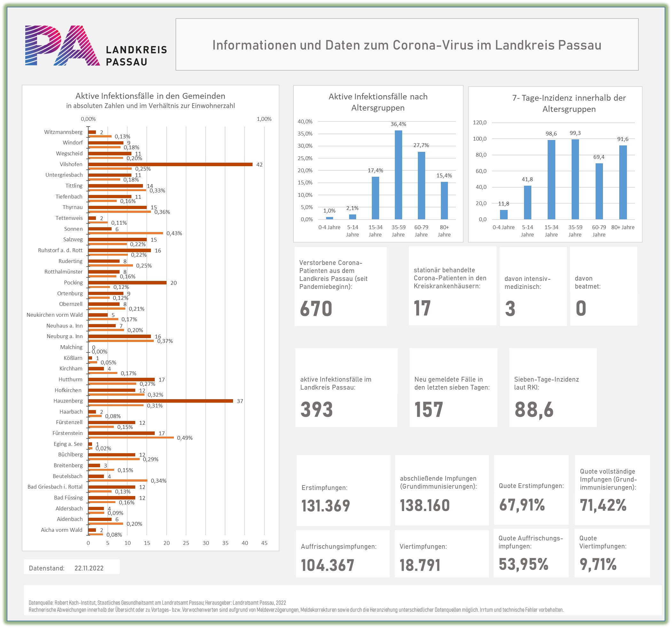Select the booster quota value 53,95%
The image size is (672, 628).
click(523, 564)
